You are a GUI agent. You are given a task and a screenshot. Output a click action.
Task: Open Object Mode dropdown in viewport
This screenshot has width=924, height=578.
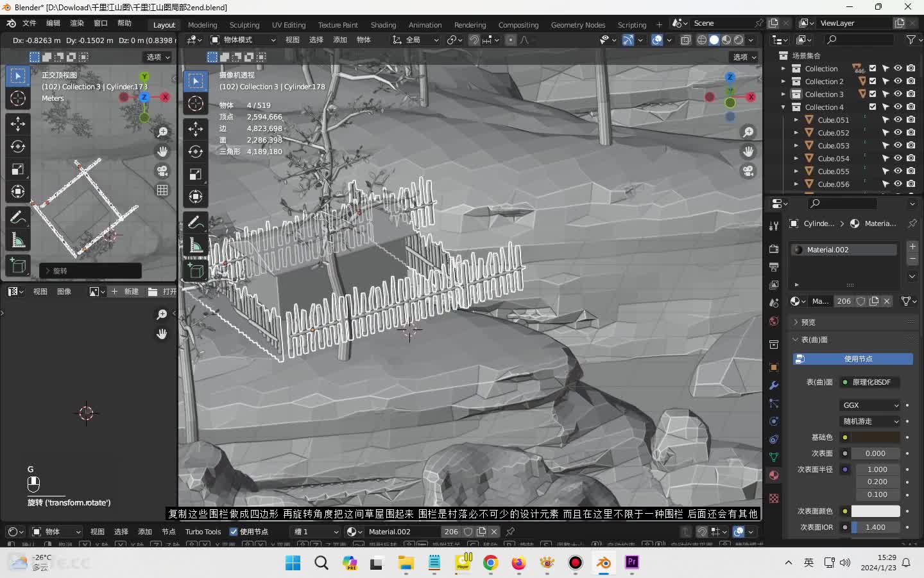[x=243, y=40]
